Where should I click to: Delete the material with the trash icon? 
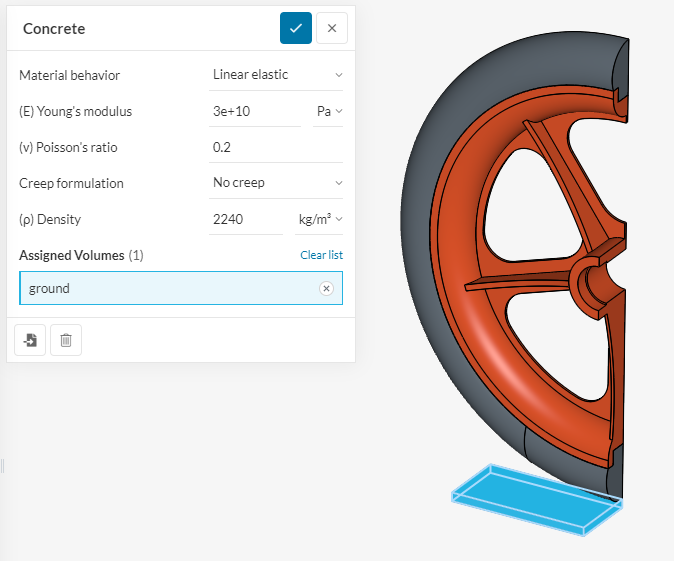[x=66, y=340]
